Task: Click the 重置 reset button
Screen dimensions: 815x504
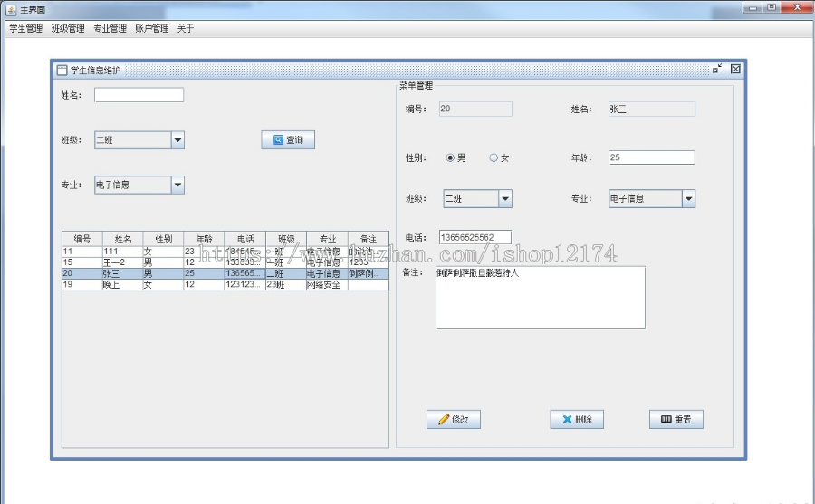Action: tap(676, 419)
